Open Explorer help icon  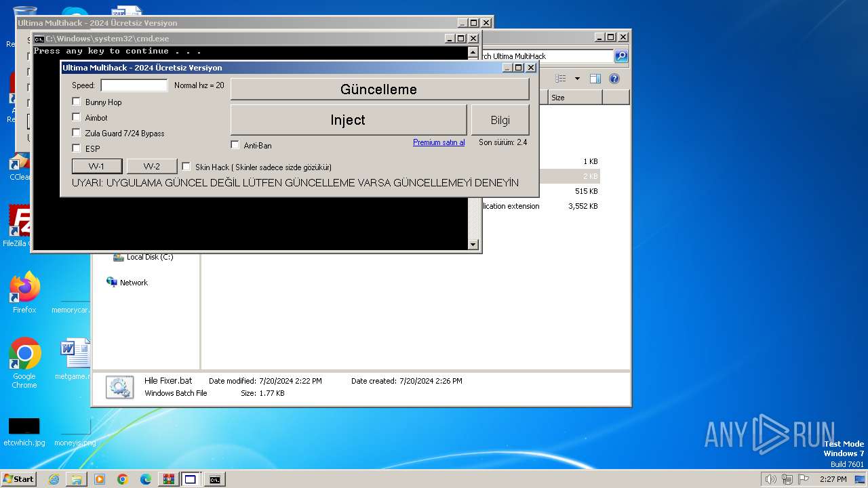tap(614, 79)
